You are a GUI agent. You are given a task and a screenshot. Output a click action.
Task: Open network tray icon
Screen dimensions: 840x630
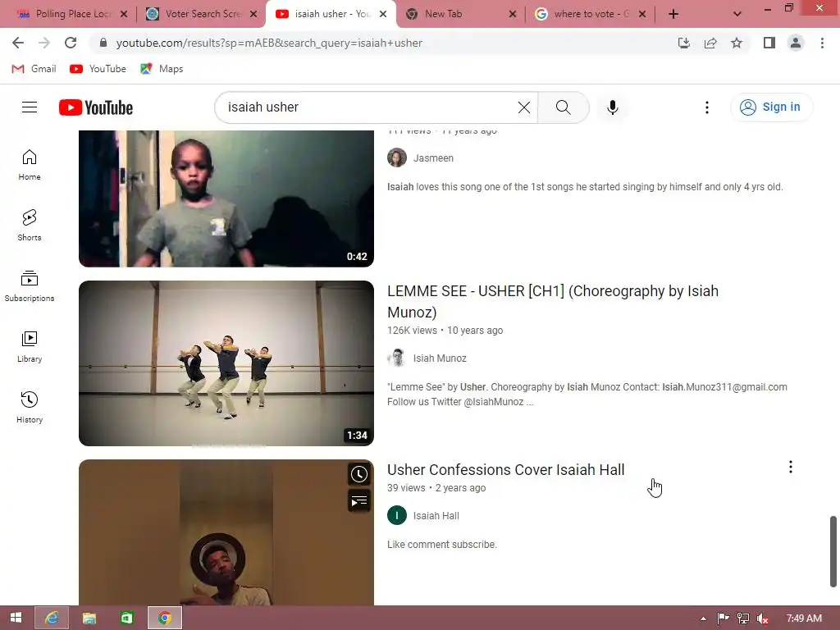click(x=742, y=619)
